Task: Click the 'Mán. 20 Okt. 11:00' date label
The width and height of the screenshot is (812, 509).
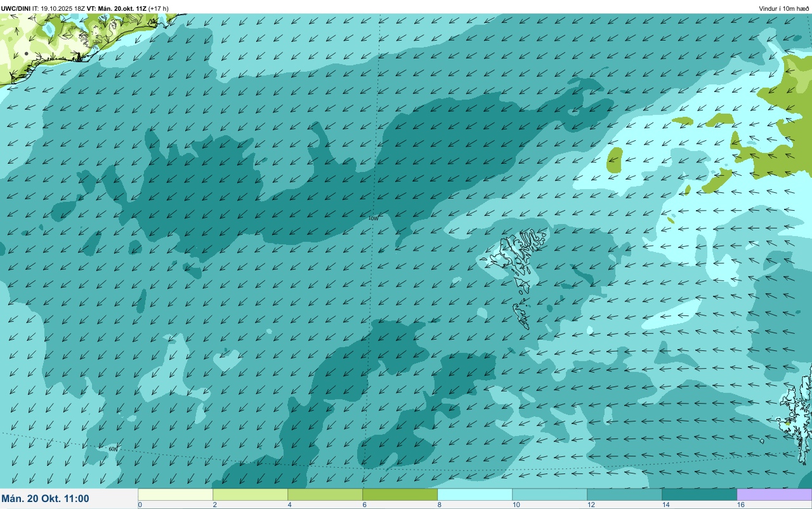Action: pos(46,499)
